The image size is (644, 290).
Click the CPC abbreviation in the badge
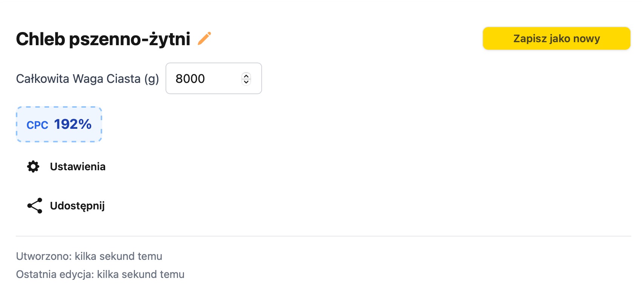tap(37, 125)
